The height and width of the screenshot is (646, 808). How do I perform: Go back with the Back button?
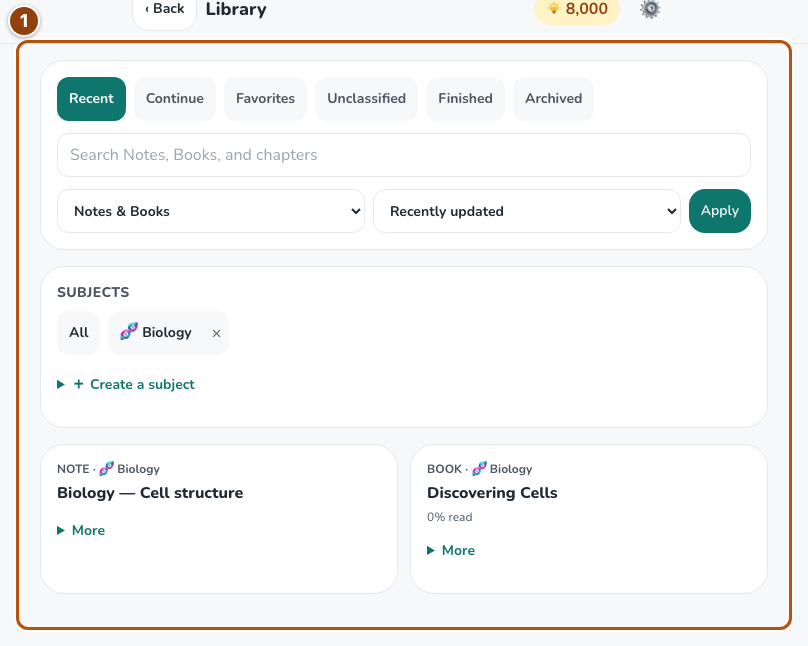click(x=164, y=10)
